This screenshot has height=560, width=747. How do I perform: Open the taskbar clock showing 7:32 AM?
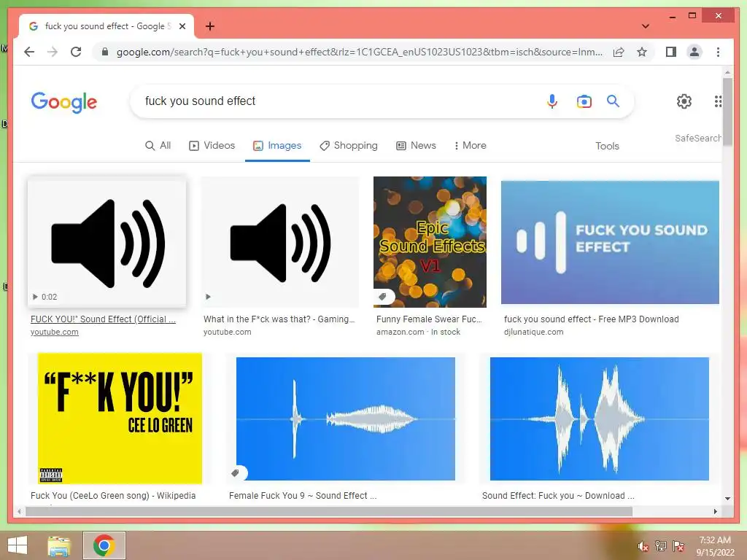(715, 546)
